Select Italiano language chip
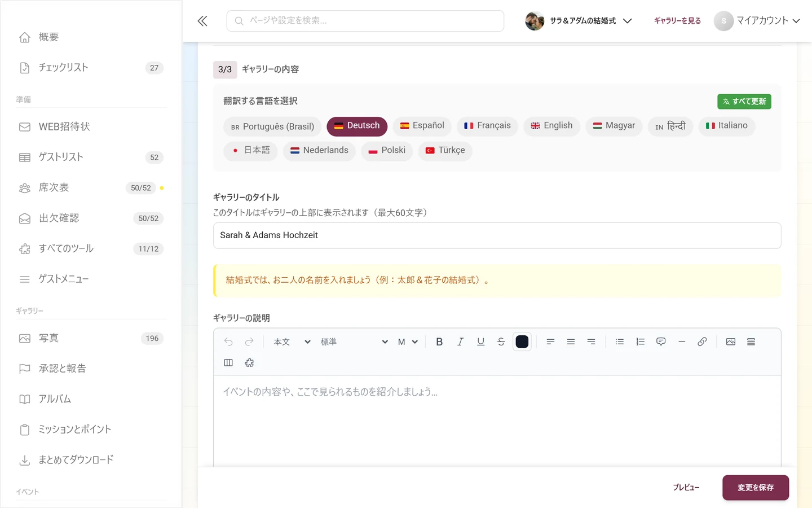 click(x=726, y=126)
